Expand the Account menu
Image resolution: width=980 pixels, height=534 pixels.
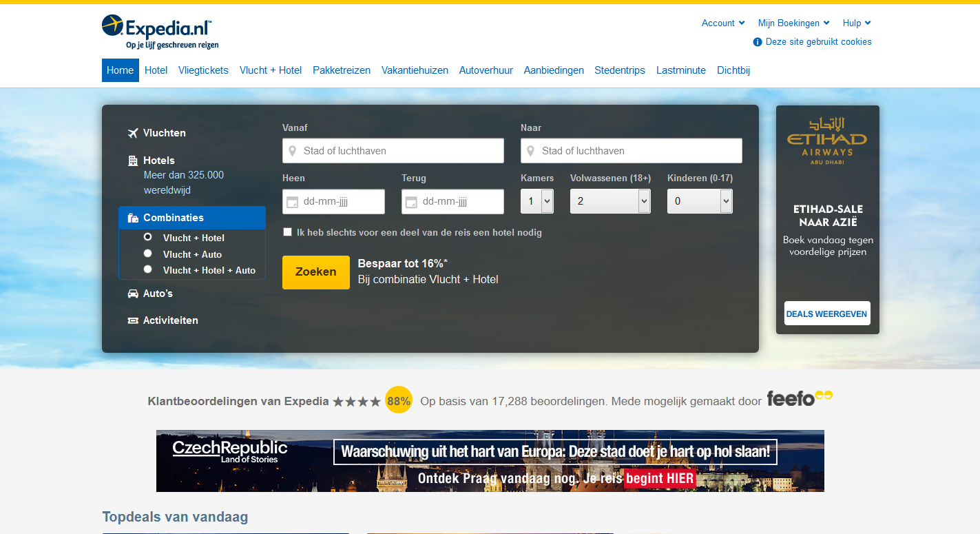coord(723,23)
